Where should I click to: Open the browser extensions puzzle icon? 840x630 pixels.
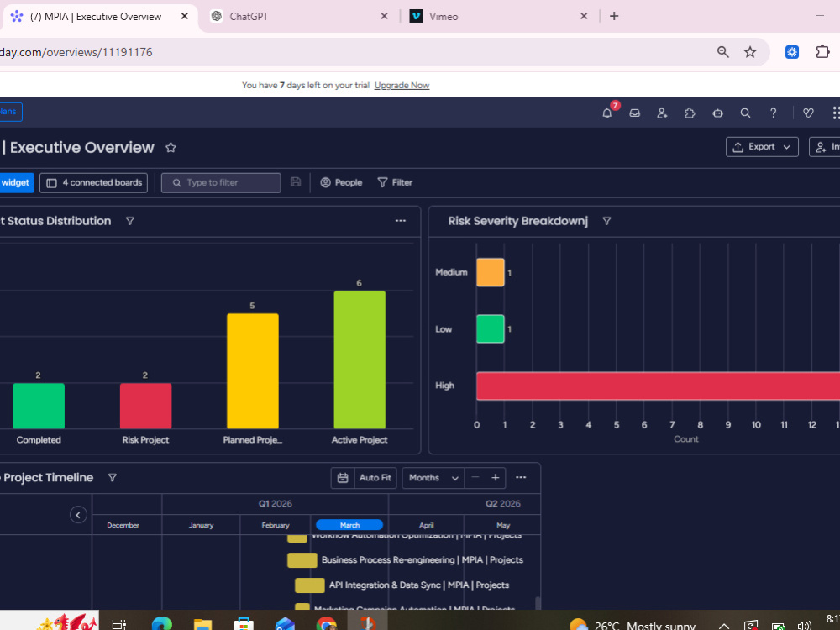[822, 52]
